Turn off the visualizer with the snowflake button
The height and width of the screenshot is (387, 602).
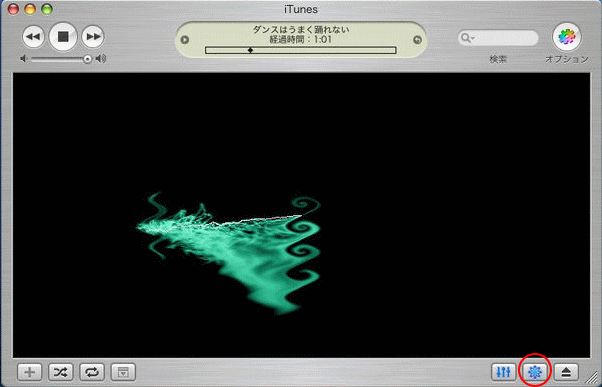(535, 372)
